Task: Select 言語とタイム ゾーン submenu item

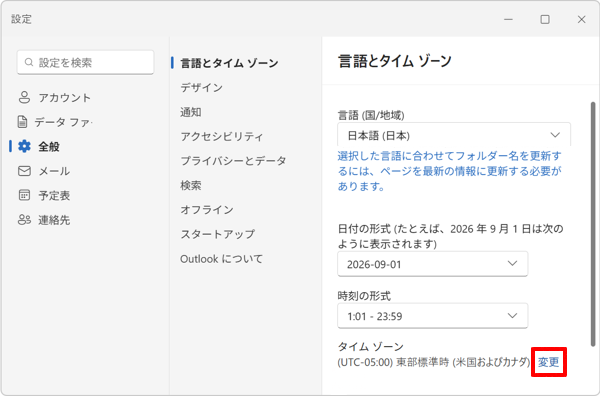Action: point(229,63)
